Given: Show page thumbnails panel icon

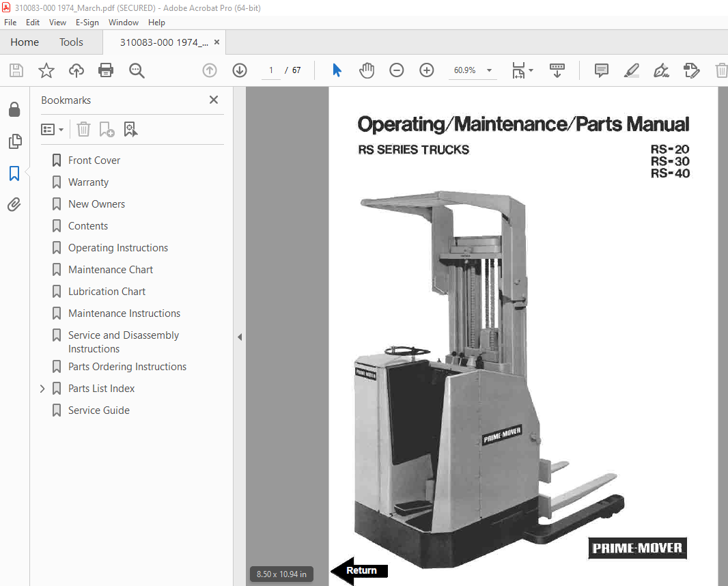Looking at the screenshot, I should (15, 141).
